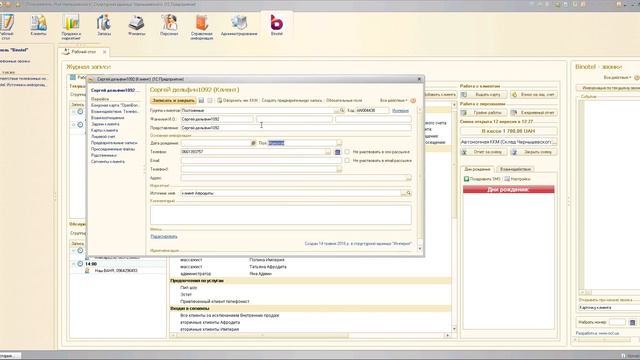Open Присоединенные файлы in client navigation
This screenshot has width=640, height=360.
pyautogui.click(x=113, y=149)
